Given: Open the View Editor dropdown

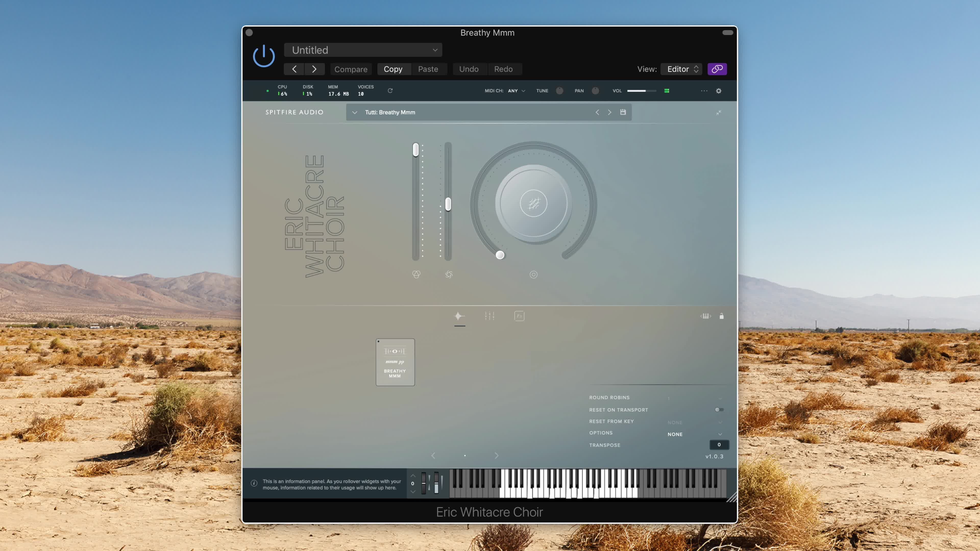Looking at the screenshot, I should (681, 69).
